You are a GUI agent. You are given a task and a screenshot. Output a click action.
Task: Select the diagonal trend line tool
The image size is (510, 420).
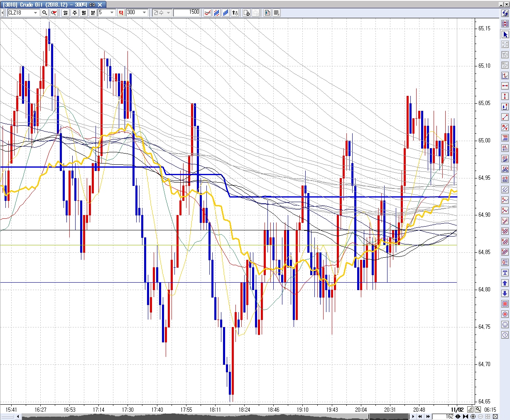[x=505, y=117]
